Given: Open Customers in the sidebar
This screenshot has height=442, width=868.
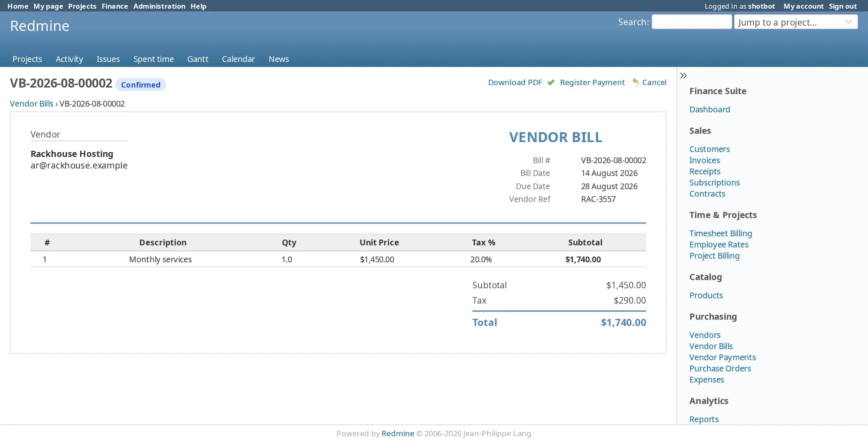Looking at the screenshot, I should 710,149.
